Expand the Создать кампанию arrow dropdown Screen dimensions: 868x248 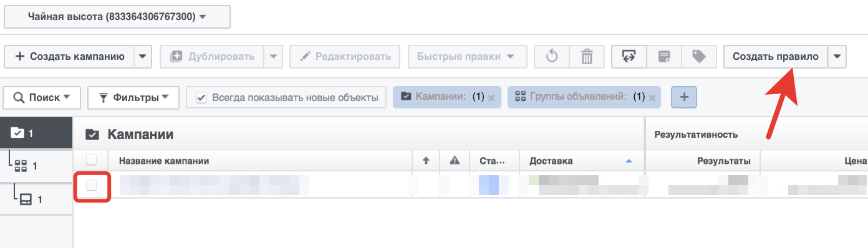[x=143, y=57]
